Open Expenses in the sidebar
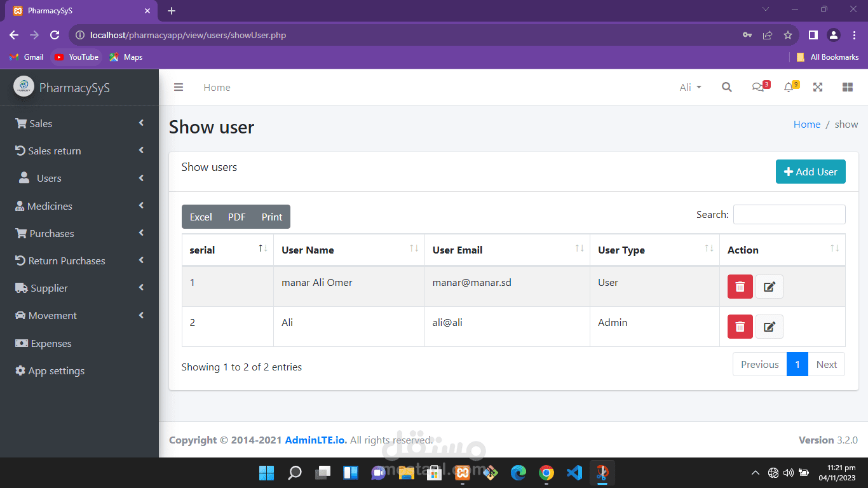This screenshot has width=868, height=488. tap(79, 343)
